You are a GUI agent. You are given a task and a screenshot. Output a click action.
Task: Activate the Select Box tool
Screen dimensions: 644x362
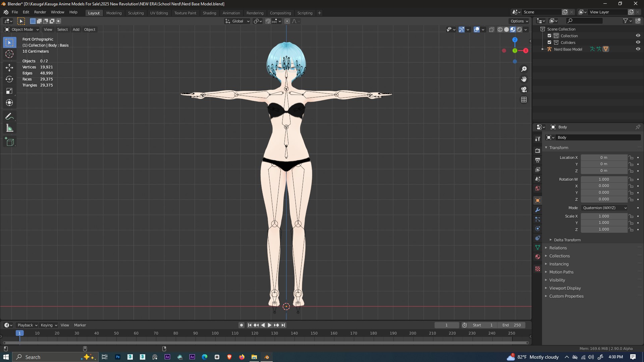[x=9, y=43]
